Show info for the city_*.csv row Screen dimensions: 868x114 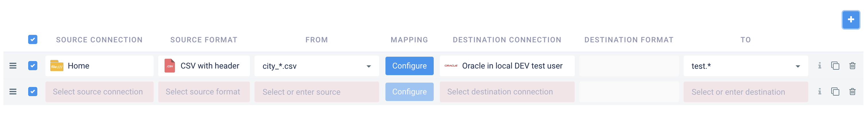point(820,66)
